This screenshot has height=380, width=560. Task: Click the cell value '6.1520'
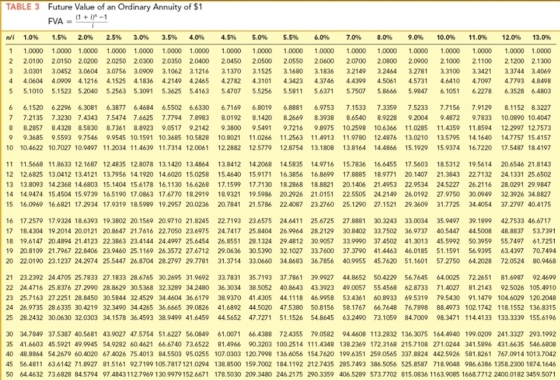pos(33,107)
